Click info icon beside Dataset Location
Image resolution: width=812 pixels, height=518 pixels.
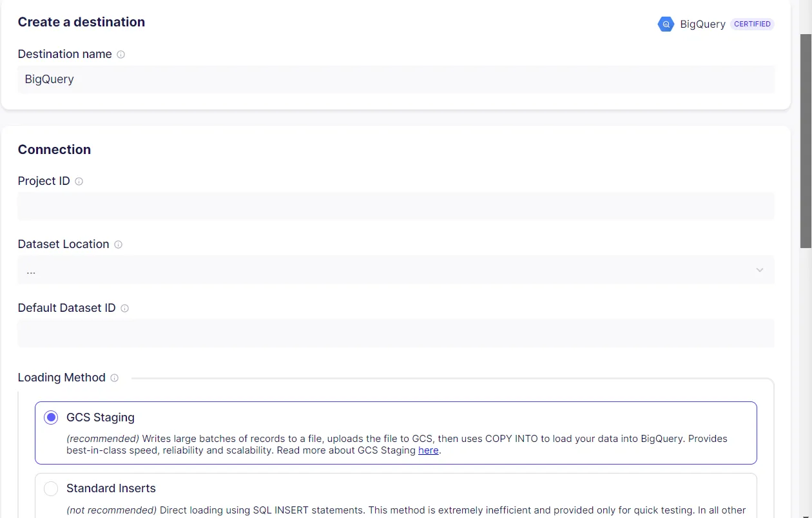pos(118,245)
